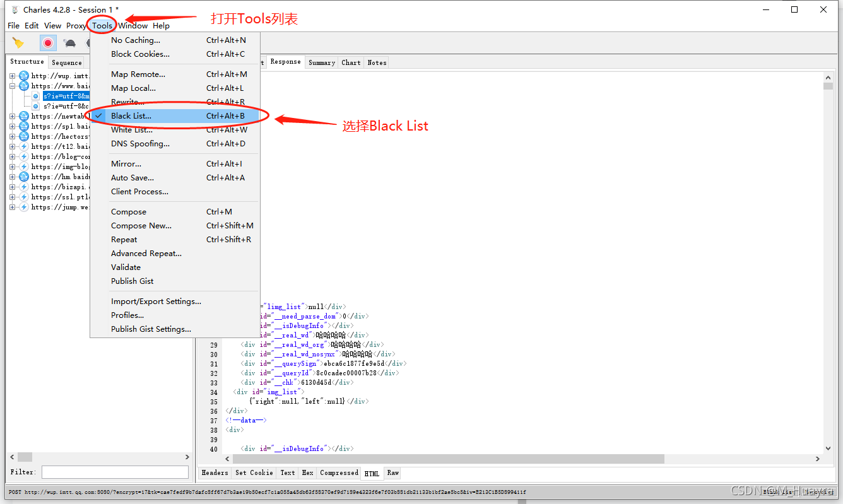The width and height of the screenshot is (843, 504).
Task: Switch to the Summary tab
Action: click(x=322, y=62)
